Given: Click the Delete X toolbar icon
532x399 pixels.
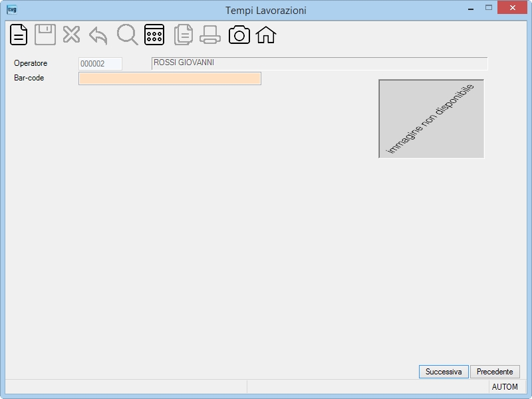Looking at the screenshot, I should (72, 35).
